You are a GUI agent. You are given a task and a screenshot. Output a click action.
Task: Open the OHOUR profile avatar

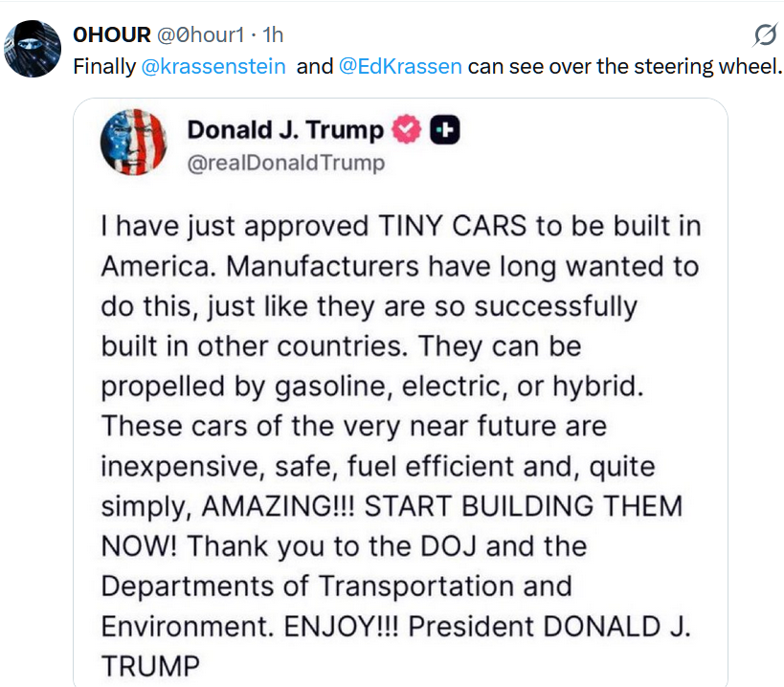pos(35,48)
